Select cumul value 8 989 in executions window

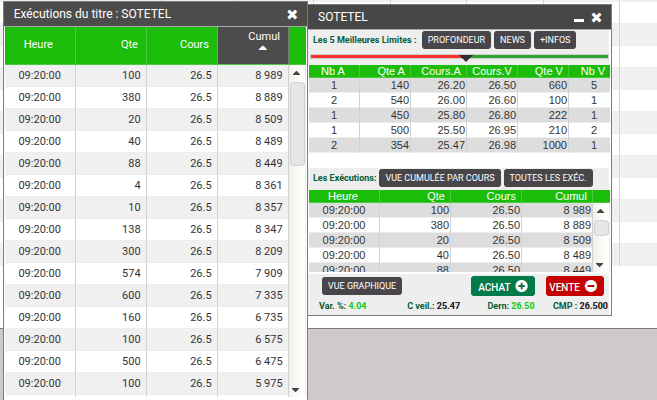(x=269, y=75)
